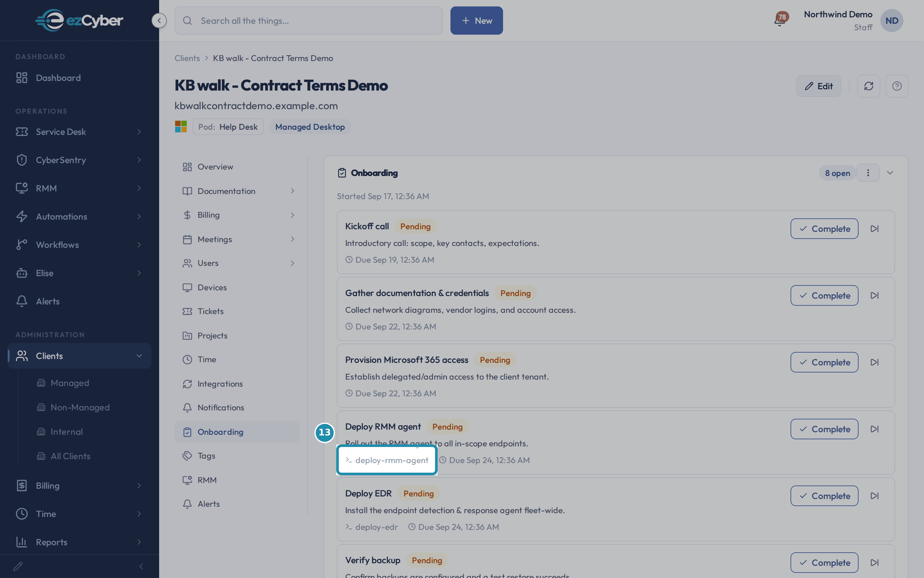
Task: Select the Devices tab
Action: coord(237,287)
